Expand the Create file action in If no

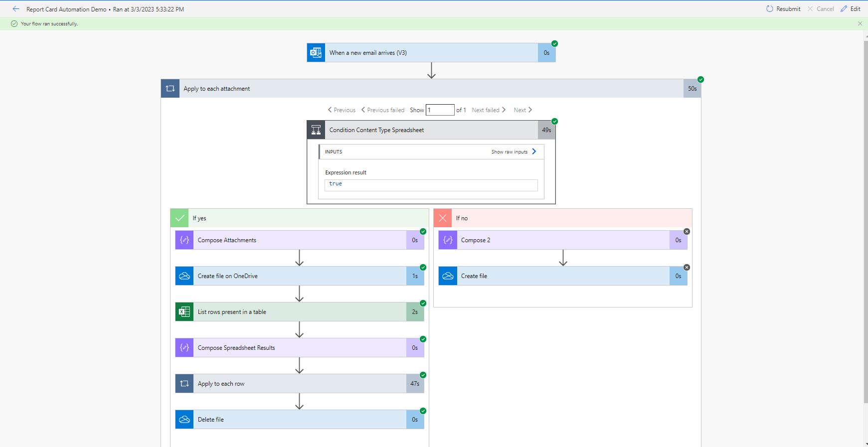[562, 276]
